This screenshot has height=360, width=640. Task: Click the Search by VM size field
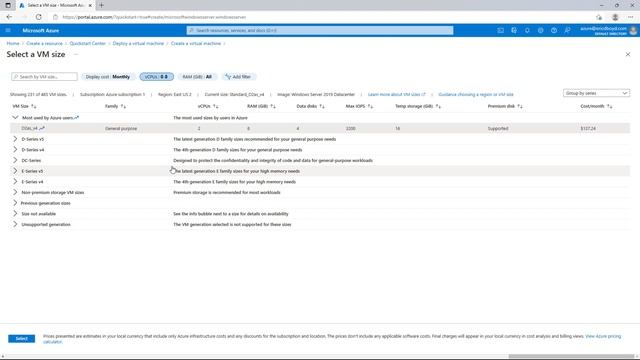pos(44,77)
